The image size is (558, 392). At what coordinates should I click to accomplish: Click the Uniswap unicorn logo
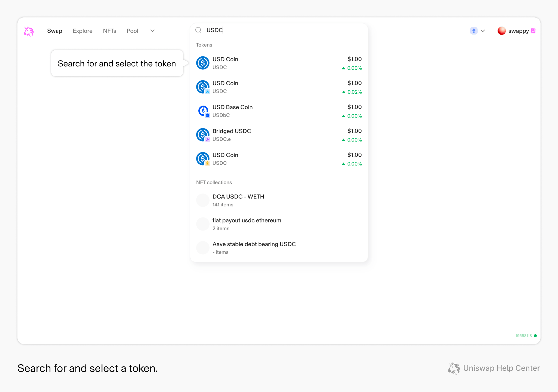click(29, 31)
